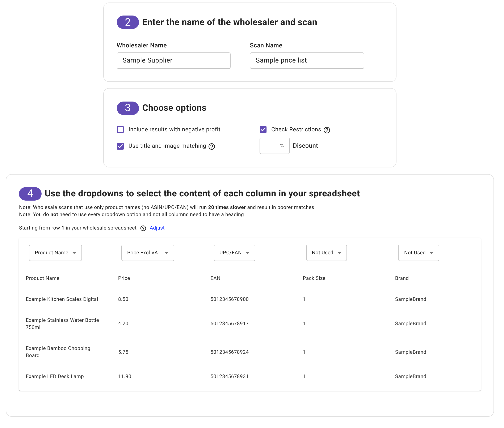
Task: Open the Price Excl VAT dropdown
Action: (x=148, y=253)
